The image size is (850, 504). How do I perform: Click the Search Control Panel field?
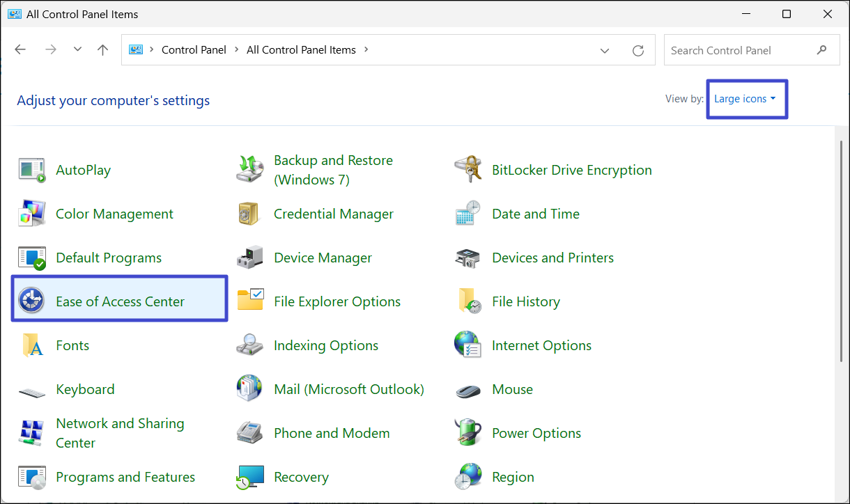tap(739, 50)
